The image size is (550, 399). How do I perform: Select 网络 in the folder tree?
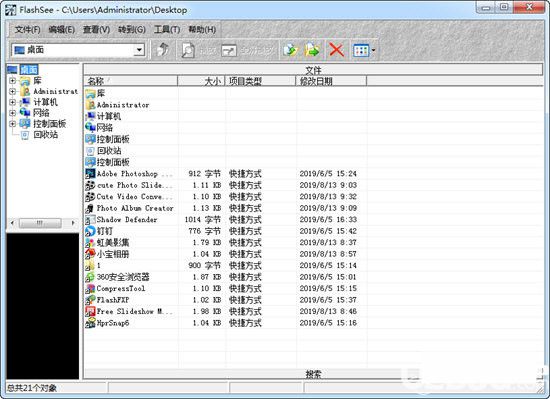pyautogui.click(x=41, y=113)
